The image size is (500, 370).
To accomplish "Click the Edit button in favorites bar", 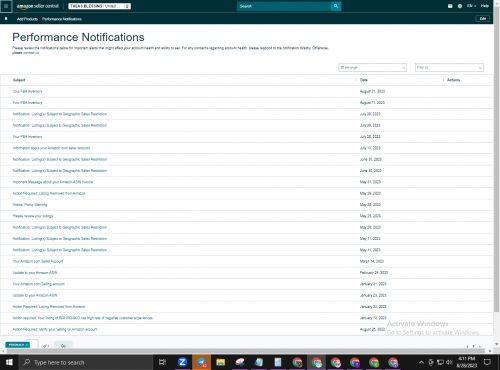I will pyautogui.click(x=483, y=19).
